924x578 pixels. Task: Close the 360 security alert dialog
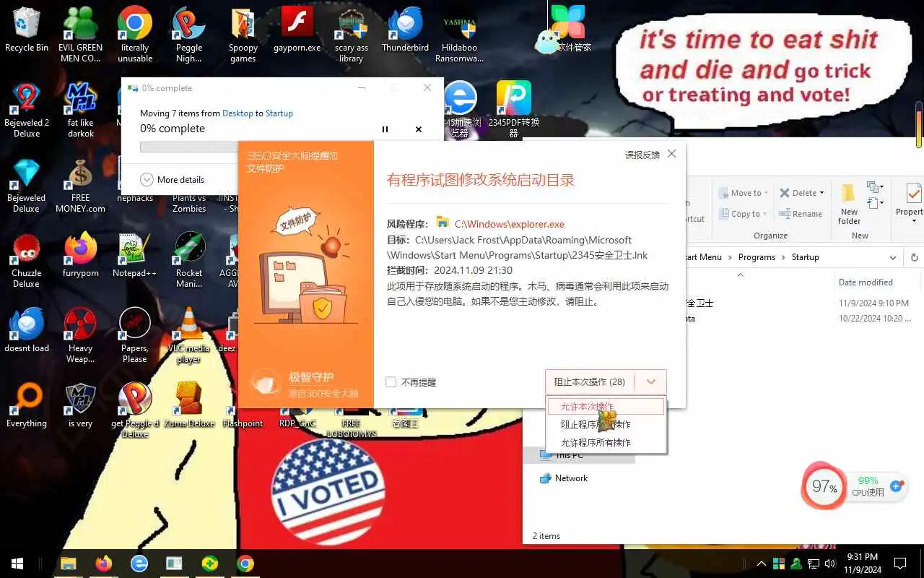pos(671,154)
